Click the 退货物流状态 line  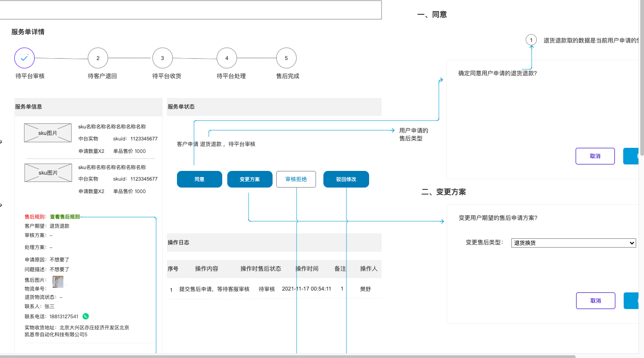[43, 297]
